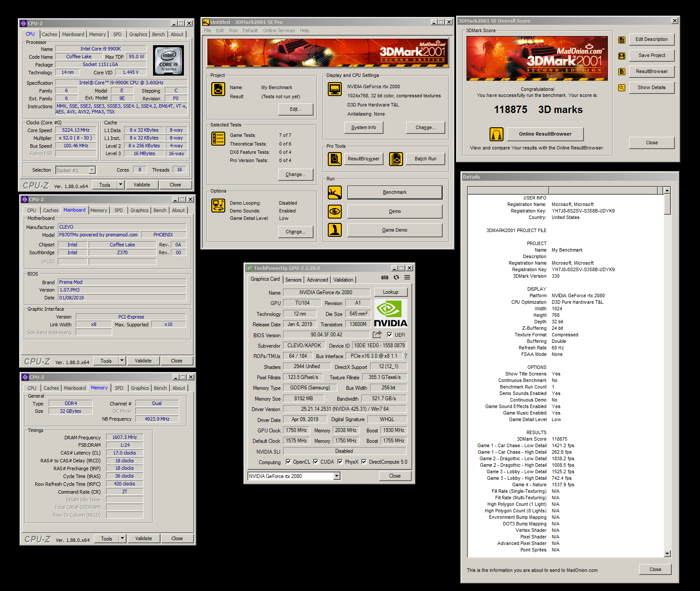Click the project edit icon in 3DMark2001
700x591 pixels.
click(218, 89)
